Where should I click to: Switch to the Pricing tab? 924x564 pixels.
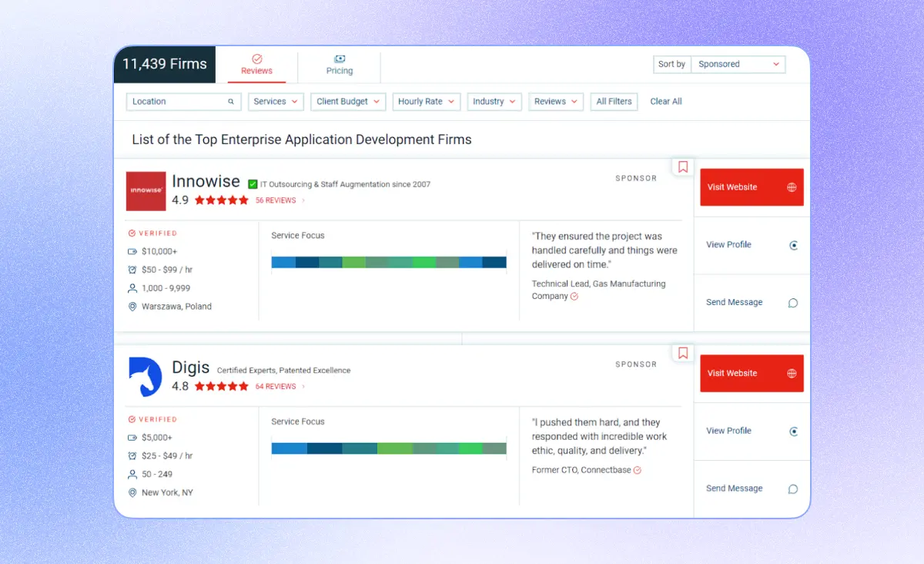tap(340, 65)
